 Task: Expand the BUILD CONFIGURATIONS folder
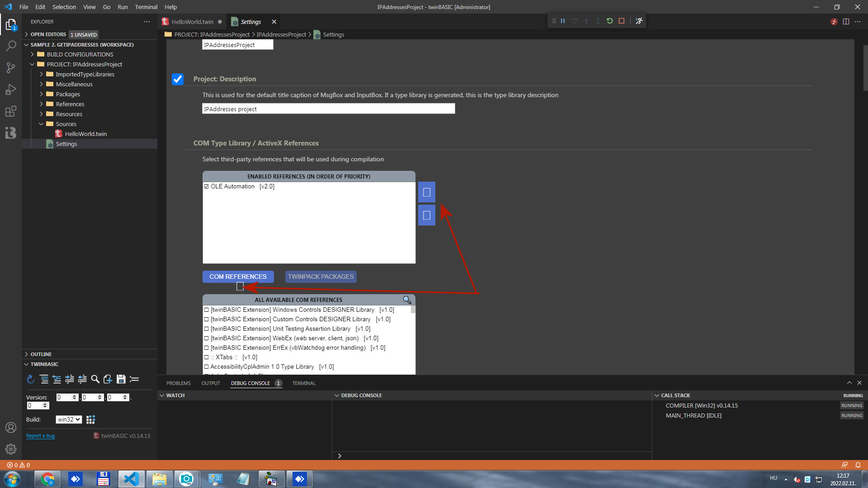[32, 54]
